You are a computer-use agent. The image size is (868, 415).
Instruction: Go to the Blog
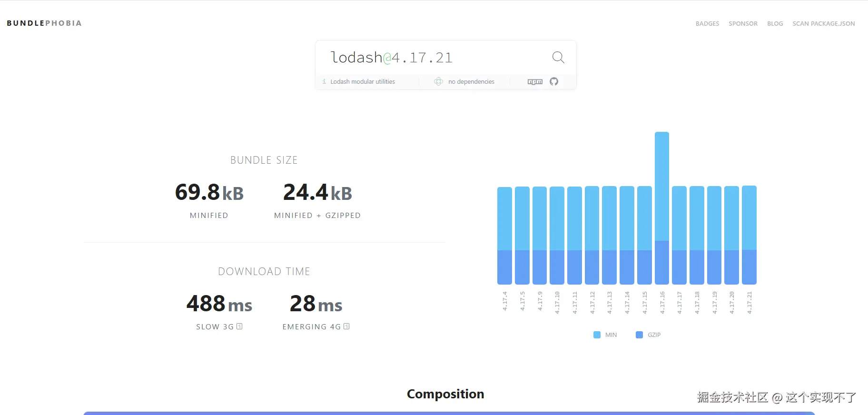pyautogui.click(x=775, y=23)
